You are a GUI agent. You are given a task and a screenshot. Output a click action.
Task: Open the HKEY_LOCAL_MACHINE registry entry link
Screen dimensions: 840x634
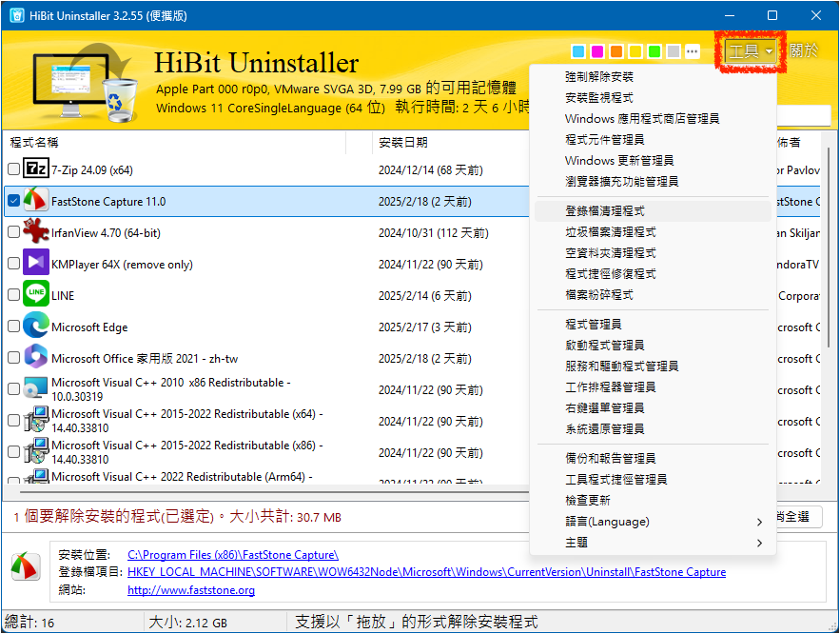tap(426, 572)
